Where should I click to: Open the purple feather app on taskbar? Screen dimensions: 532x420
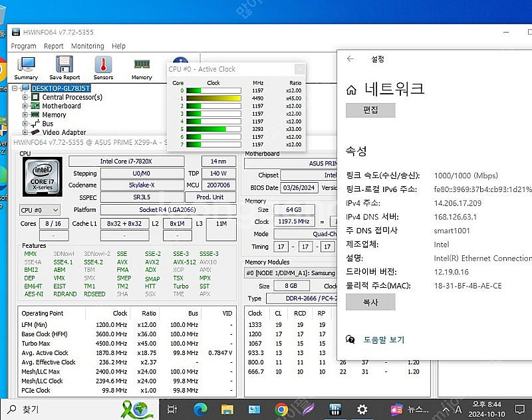(308, 409)
